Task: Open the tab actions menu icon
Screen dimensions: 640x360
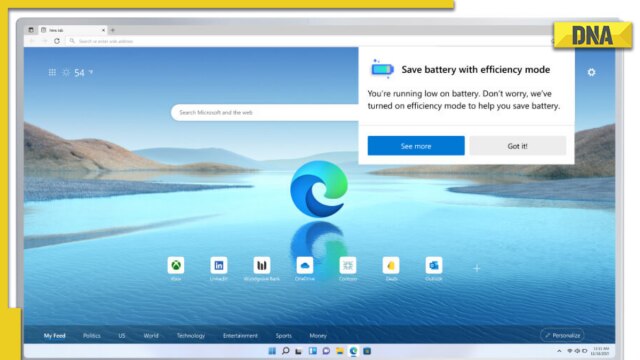Action: pyautogui.click(x=31, y=30)
